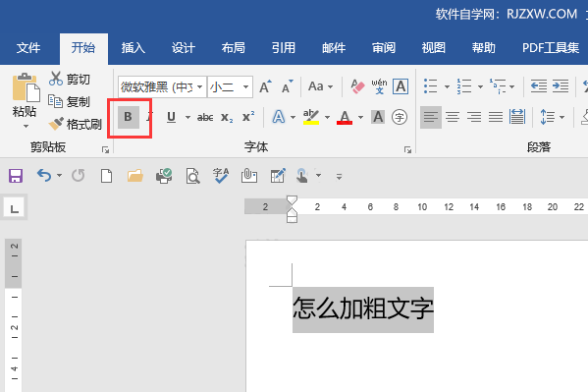Screen dimensions: 588x392
Task: Apply numbered list
Action: pos(464,86)
